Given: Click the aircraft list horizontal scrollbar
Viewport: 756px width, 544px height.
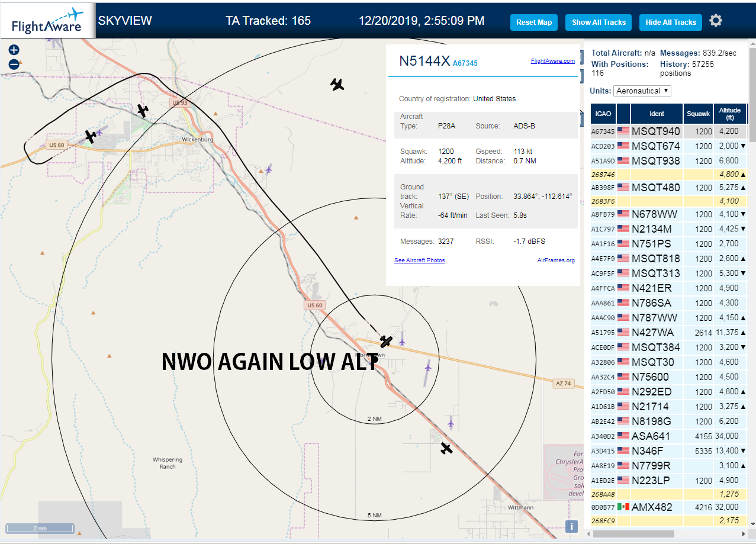Looking at the screenshot, I should click(632, 534).
